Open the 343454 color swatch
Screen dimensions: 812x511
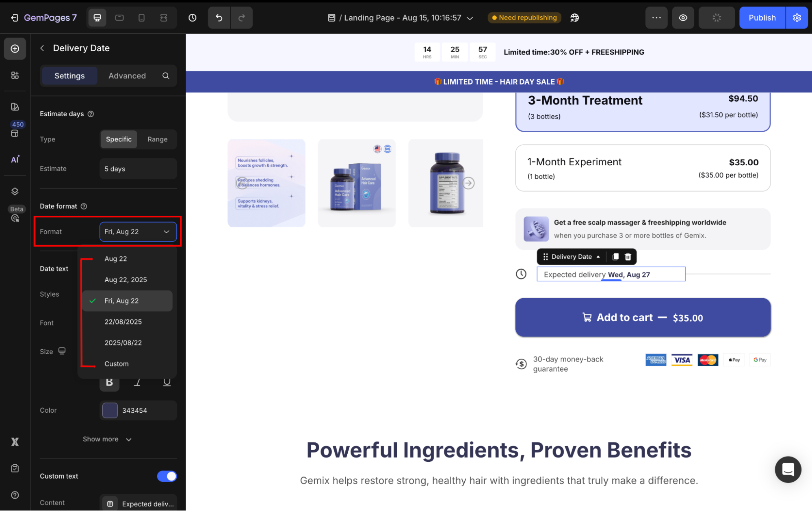[110, 410]
